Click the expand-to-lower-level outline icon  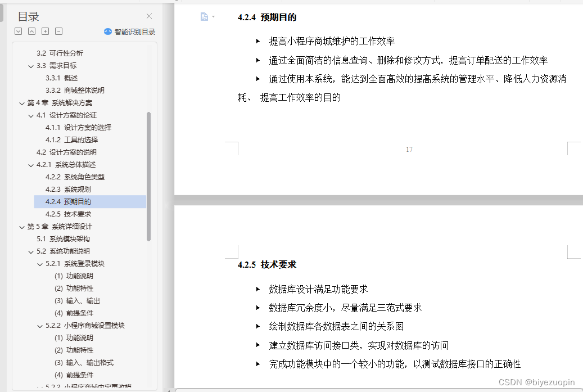[18, 31]
